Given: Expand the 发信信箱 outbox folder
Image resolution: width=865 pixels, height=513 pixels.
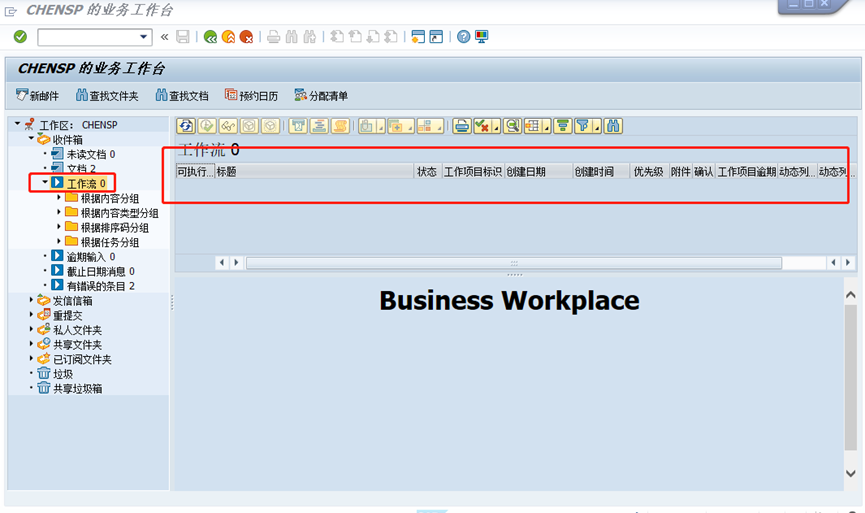Looking at the screenshot, I should coord(31,300).
